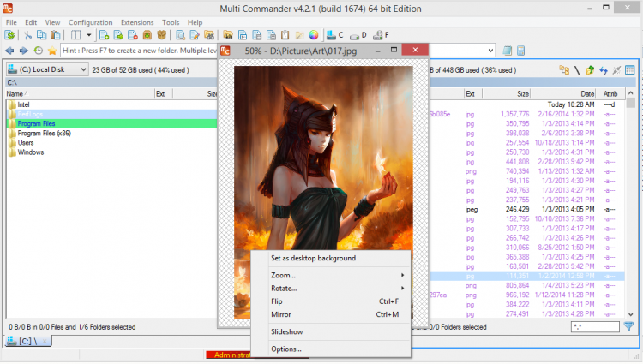This screenshot has height=364, width=643.
Task: Sort right panel by Date column
Action: tap(563, 94)
